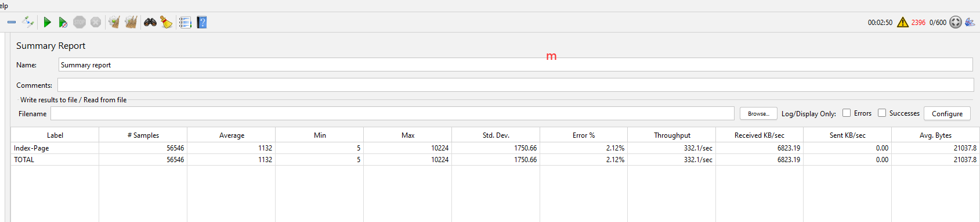Sort by the Avg. Bytes column header
Screen dimensions: 980x222
tap(936, 135)
